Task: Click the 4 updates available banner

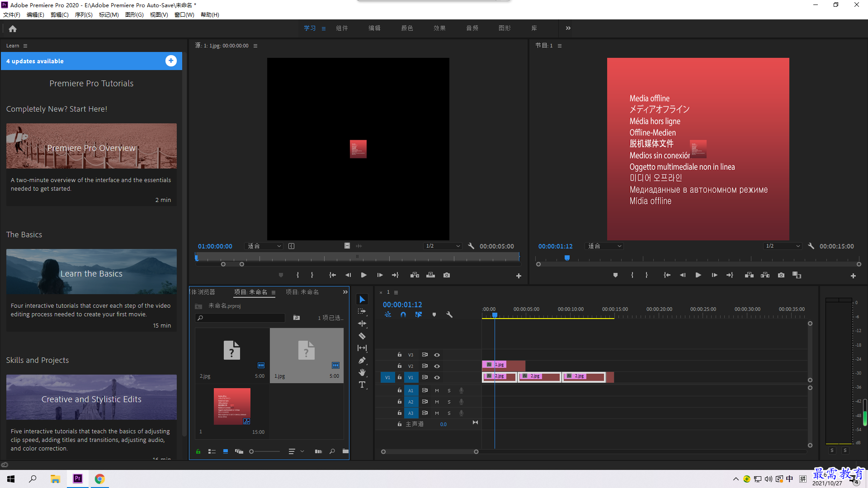Action: tap(91, 61)
